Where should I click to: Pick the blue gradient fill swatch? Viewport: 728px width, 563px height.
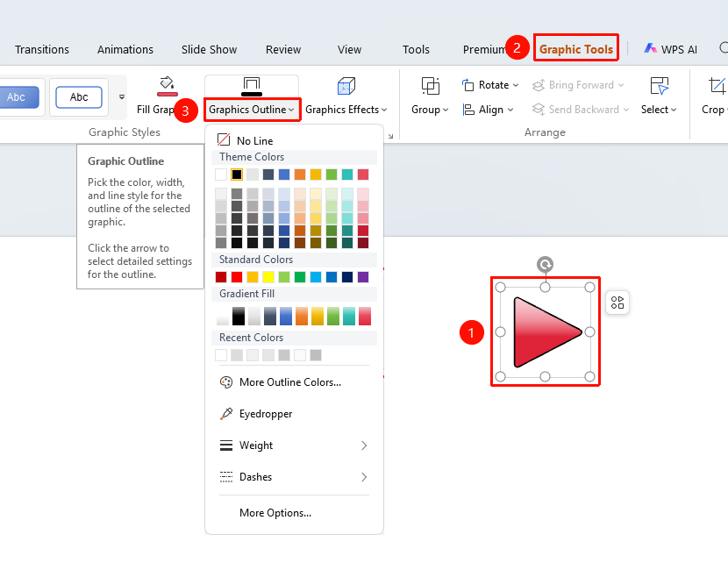286,316
